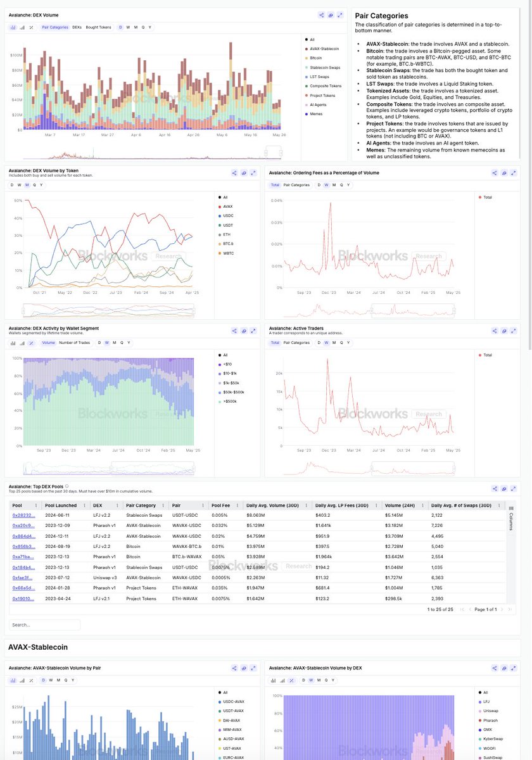Toggle Bitcoin series in DEX Volume legend
Viewport: 532px width, 760px height.
314,58
